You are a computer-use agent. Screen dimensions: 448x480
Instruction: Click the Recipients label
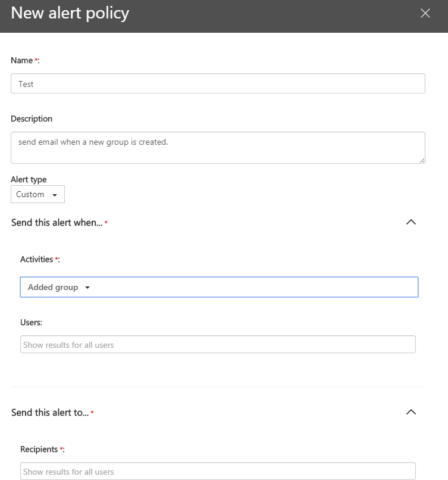click(x=39, y=449)
